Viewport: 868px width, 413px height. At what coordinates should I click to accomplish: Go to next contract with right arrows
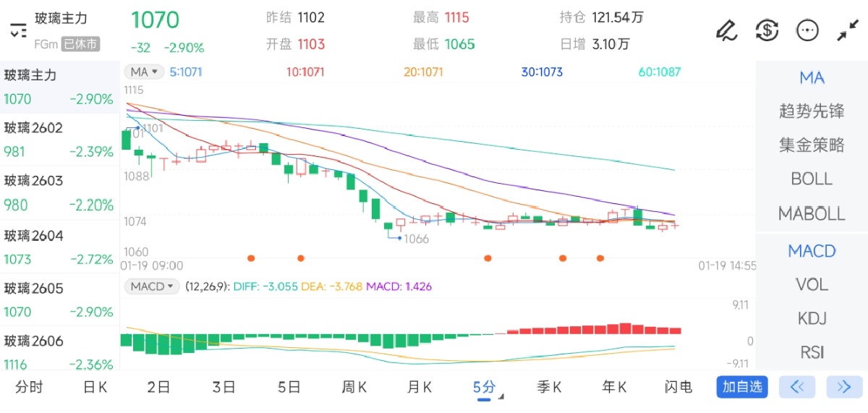(x=843, y=387)
